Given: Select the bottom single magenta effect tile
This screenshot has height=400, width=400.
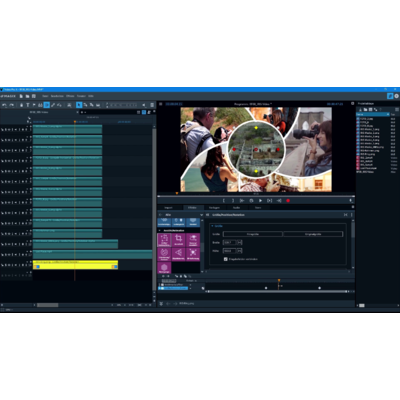Looking at the screenshot, I should [x=164, y=268].
